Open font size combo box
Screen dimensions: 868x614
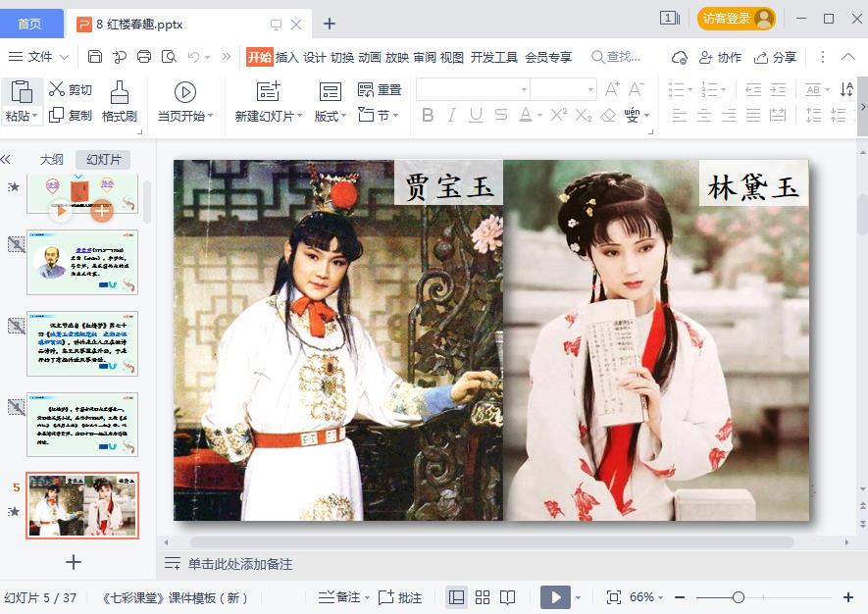coord(564,89)
